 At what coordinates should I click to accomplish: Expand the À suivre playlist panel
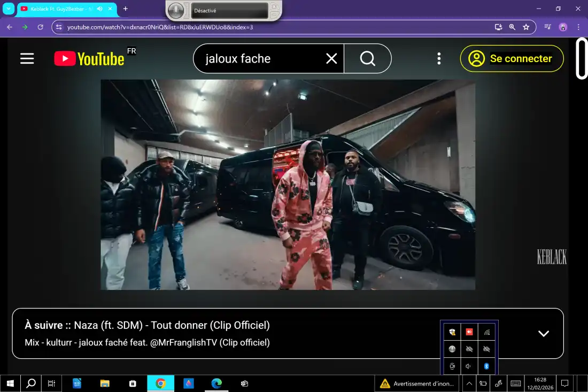pos(543,334)
